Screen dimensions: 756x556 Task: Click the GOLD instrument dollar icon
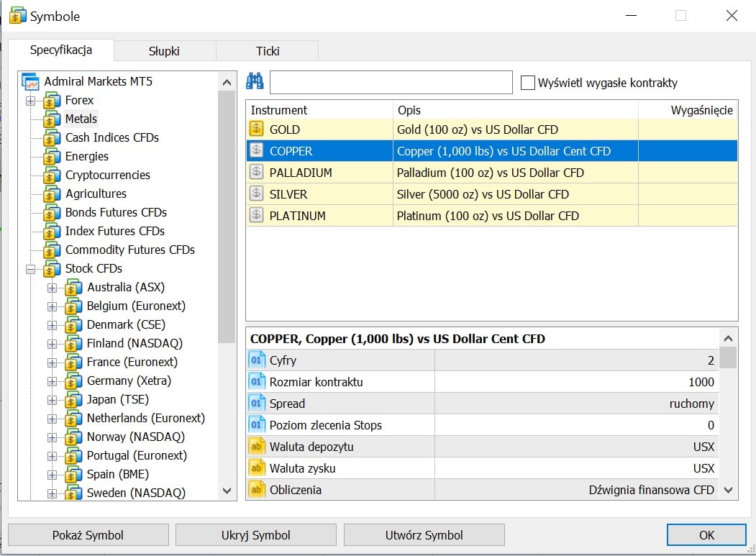tap(257, 129)
